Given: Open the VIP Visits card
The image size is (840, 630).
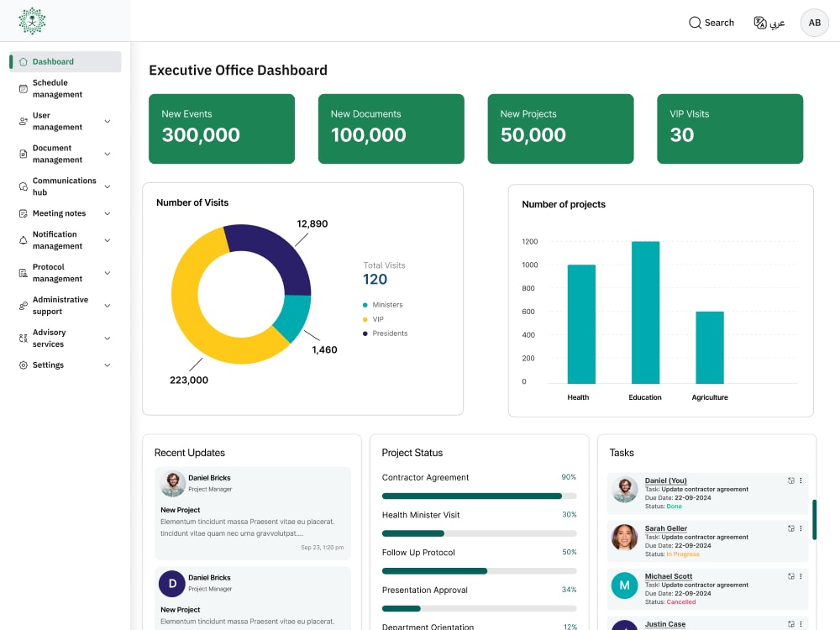Looking at the screenshot, I should [x=730, y=129].
